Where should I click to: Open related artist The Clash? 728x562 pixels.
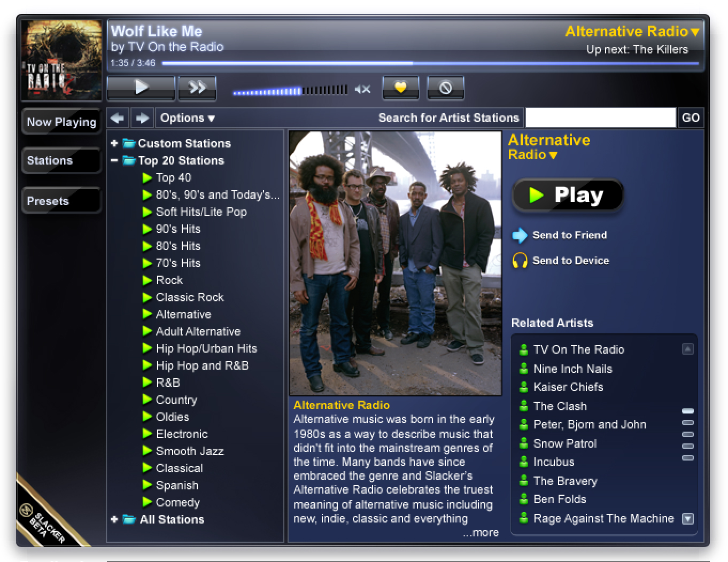click(560, 407)
